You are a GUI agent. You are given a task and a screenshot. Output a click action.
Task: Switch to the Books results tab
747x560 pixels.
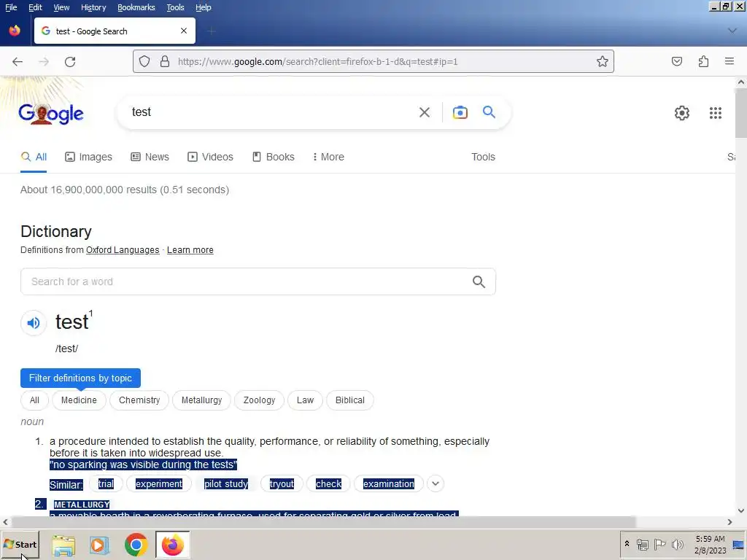pos(274,157)
